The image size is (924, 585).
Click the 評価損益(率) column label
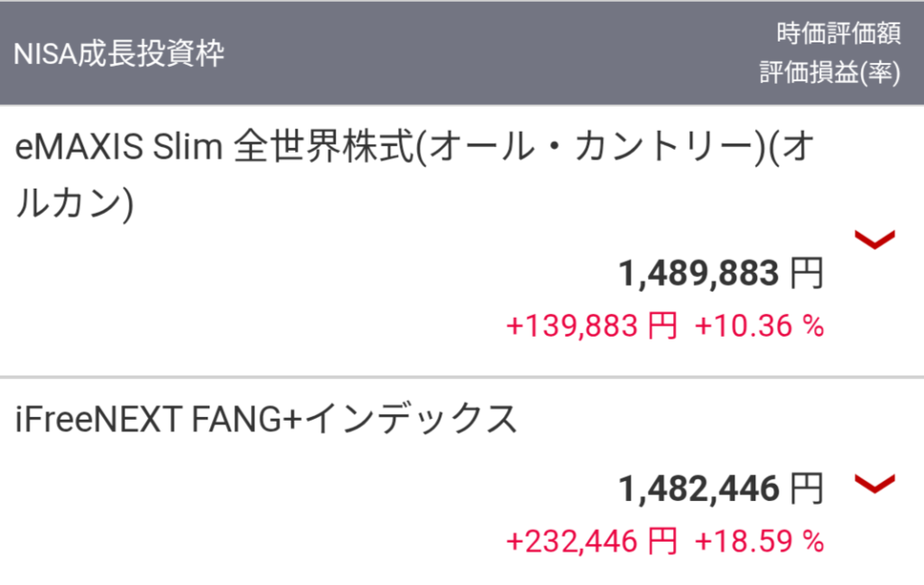click(x=830, y=72)
